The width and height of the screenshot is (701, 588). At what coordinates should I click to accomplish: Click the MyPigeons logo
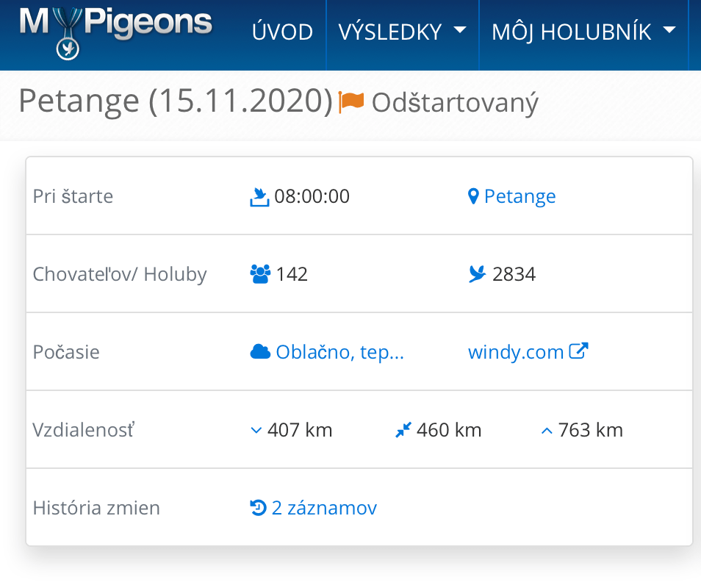click(x=115, y=32)
